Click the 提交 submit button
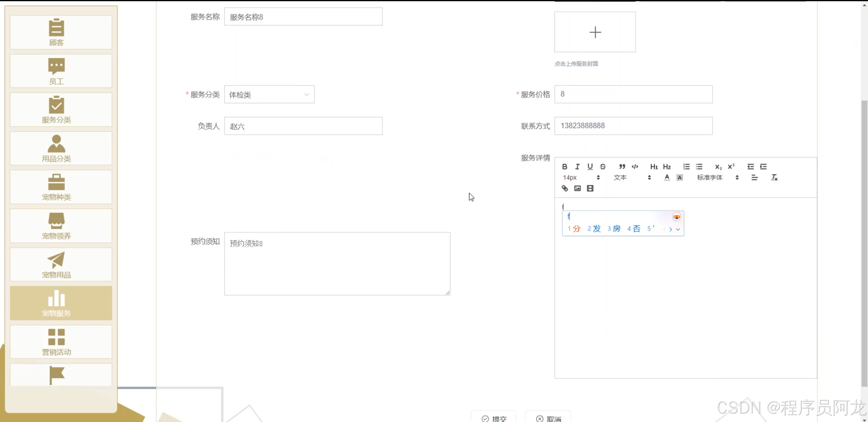This screenshot has height=422, width=868. [494, 418]
